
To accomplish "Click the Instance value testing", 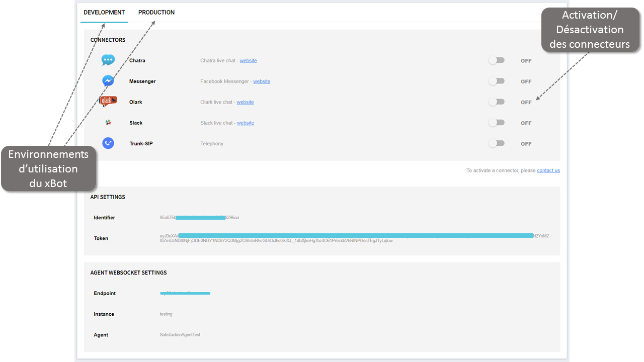I will [166, 314].
